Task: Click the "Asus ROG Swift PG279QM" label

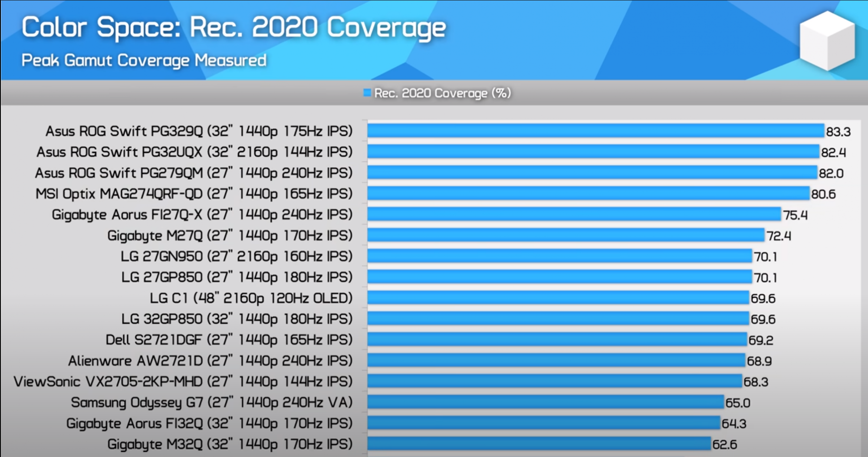Action: point(194,173)
